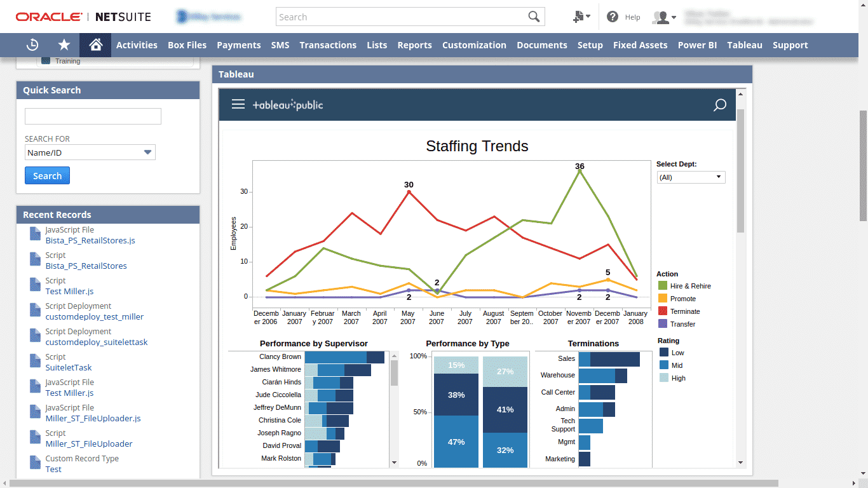Open the Name/ID search-for dropdown

pyautogui.click(x=90, y=152)
